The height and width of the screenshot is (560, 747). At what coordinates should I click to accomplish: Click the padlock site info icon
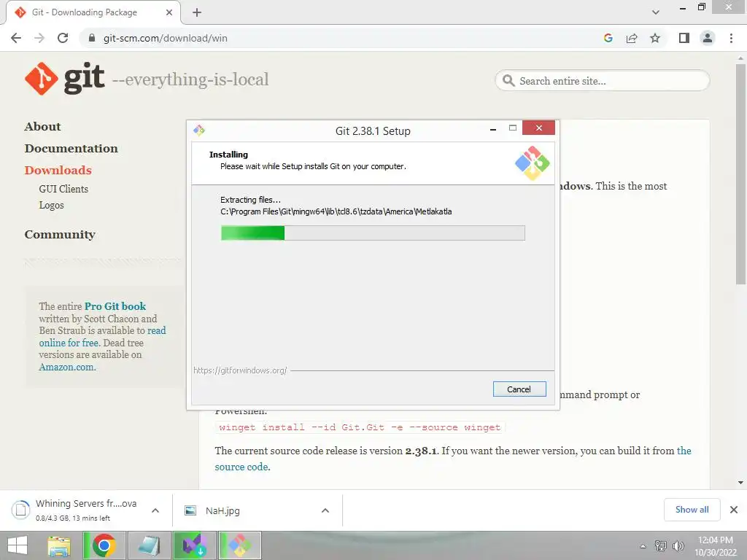coord(92,38)
